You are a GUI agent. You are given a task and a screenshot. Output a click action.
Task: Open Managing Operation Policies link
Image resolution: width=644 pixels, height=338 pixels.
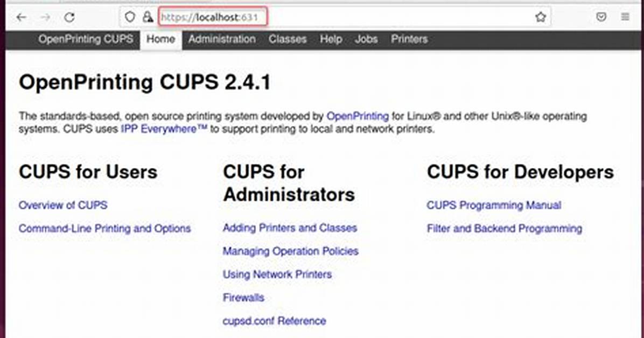click(290, 251)
